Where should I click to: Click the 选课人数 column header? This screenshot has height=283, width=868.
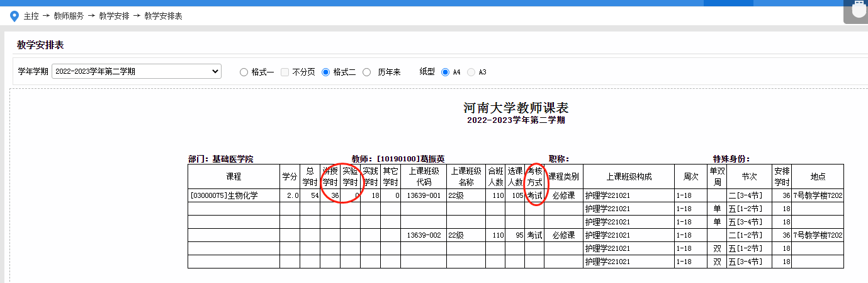click(x=515, y=176)
